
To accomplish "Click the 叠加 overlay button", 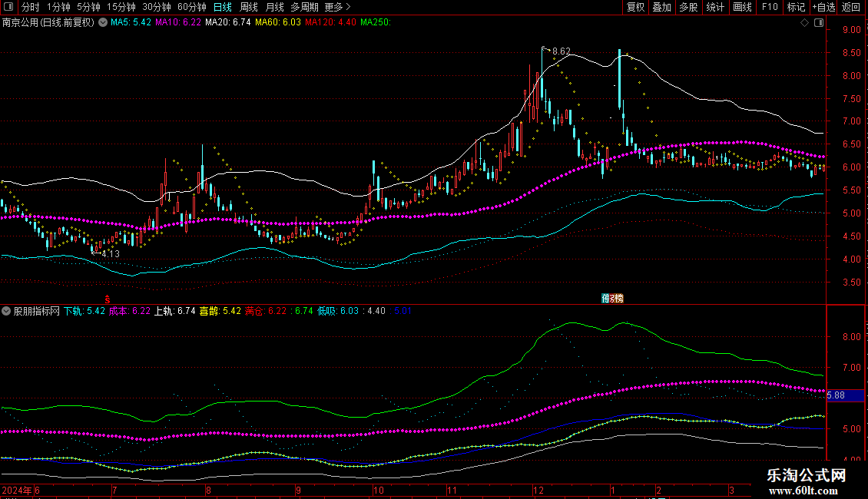I will click(662, 7).
